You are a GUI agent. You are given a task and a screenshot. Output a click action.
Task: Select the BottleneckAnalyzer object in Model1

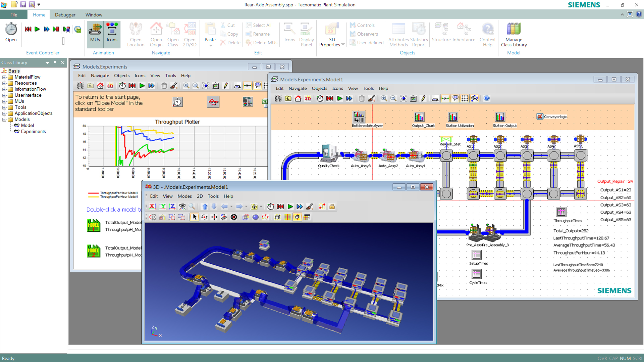click(x=359, y=117)
